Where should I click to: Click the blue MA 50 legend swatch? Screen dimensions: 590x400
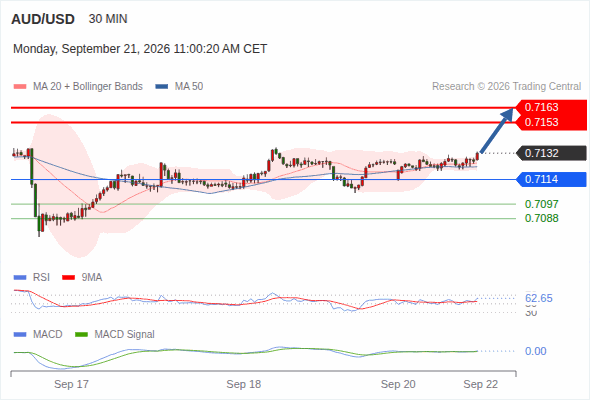point(162,87)
